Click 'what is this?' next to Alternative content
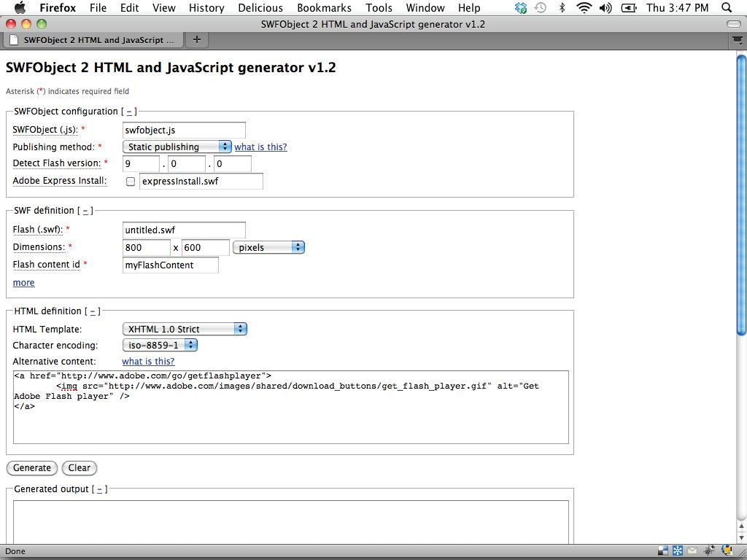 pyautogui.click(x=148, y=361)
